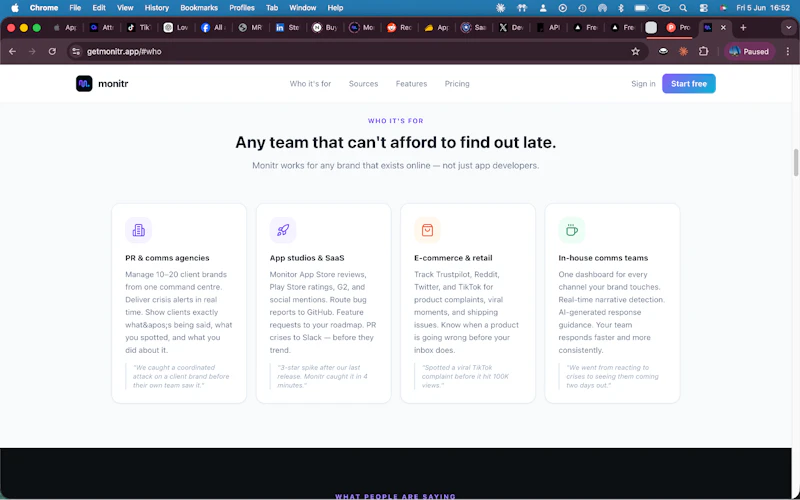Image resolution: width=800 pixels, height=500 pixels.
Task: Open the Chrome extensions puzzle icon
Action: (704, 52)
